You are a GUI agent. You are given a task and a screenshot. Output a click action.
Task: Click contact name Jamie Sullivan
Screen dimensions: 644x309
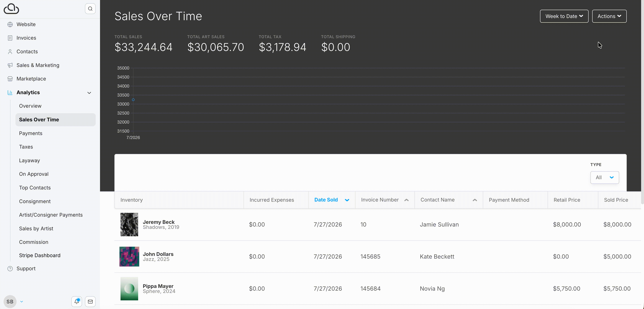(439, 224)
